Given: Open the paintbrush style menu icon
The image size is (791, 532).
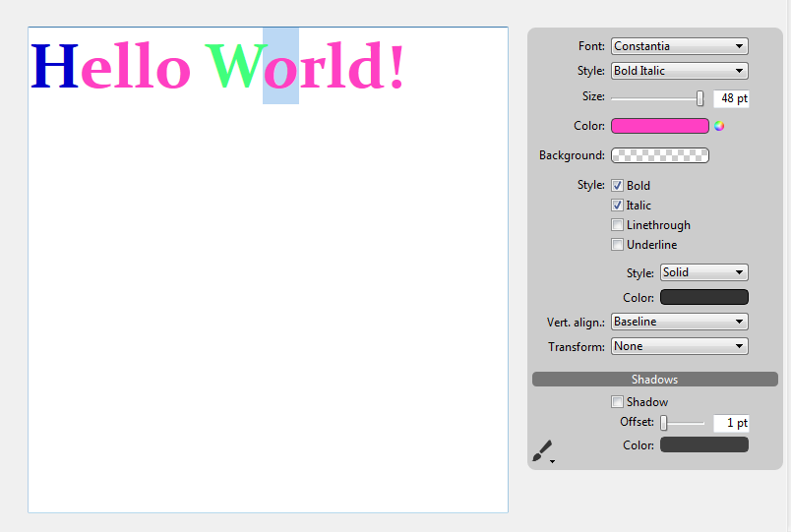Looking at the screenshot, I should (x=542, y=451).
